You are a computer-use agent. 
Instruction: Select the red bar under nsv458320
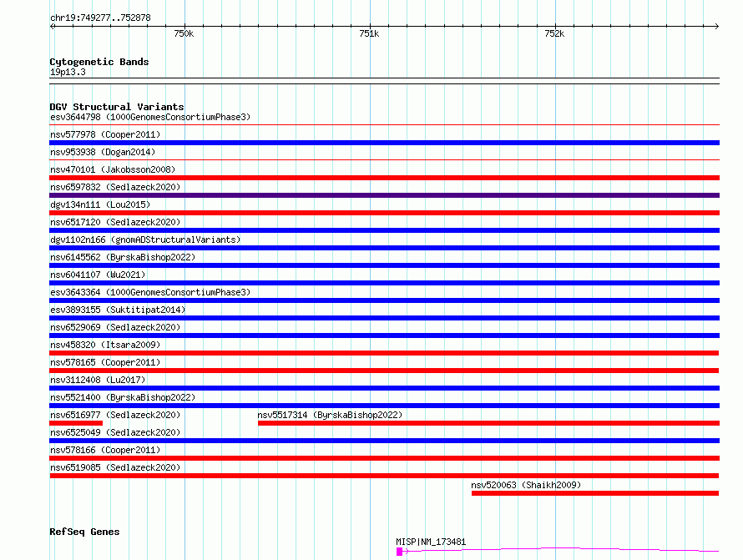click(x=384, y=353)
